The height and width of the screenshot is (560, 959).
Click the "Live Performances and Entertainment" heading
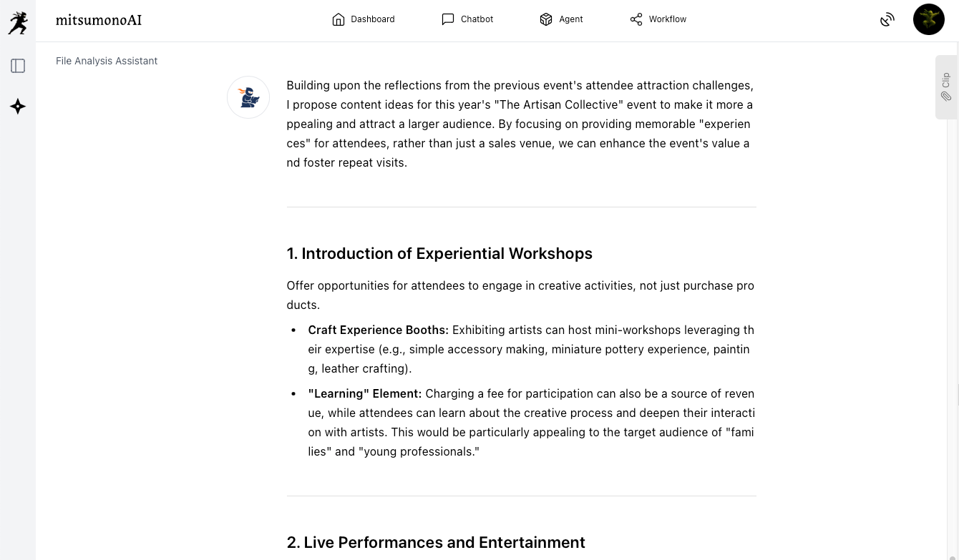(x=436, y=542)
